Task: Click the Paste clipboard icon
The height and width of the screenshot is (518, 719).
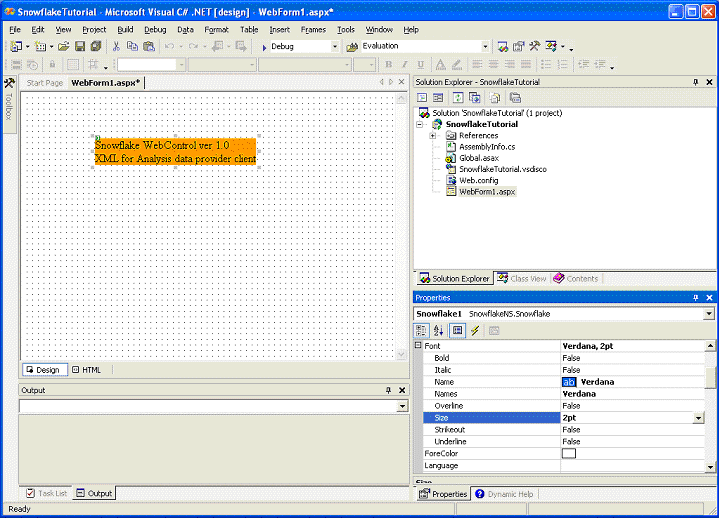Action: (149, 46)
